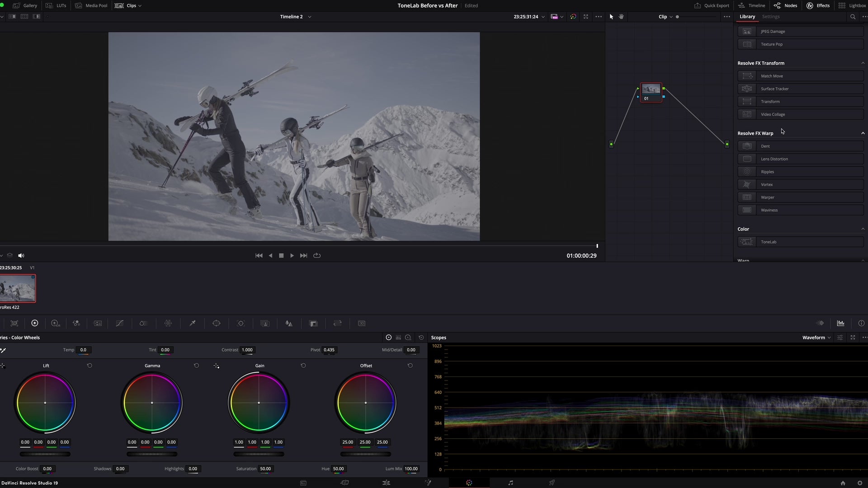
Task: Click Quick Export button
Action: 712,5
